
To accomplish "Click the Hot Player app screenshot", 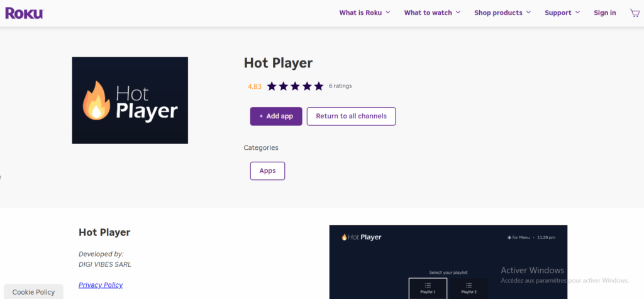I will coord(448,262).
